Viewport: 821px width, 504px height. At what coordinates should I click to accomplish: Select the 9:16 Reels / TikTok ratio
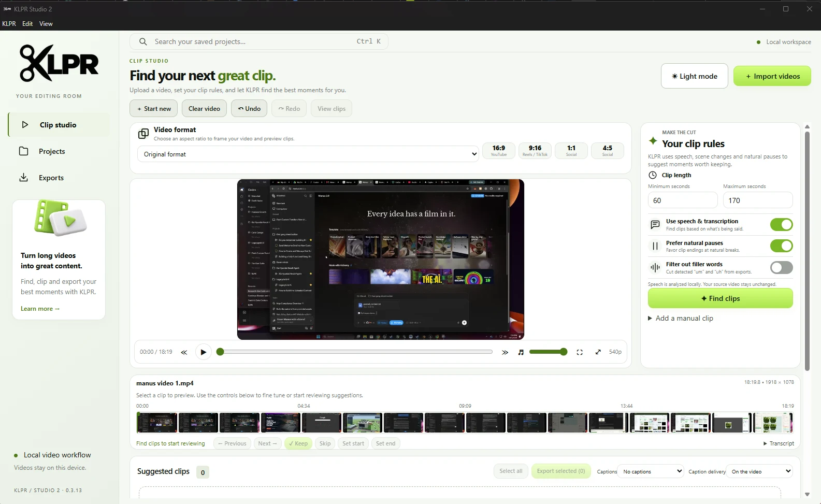(535, 151)
